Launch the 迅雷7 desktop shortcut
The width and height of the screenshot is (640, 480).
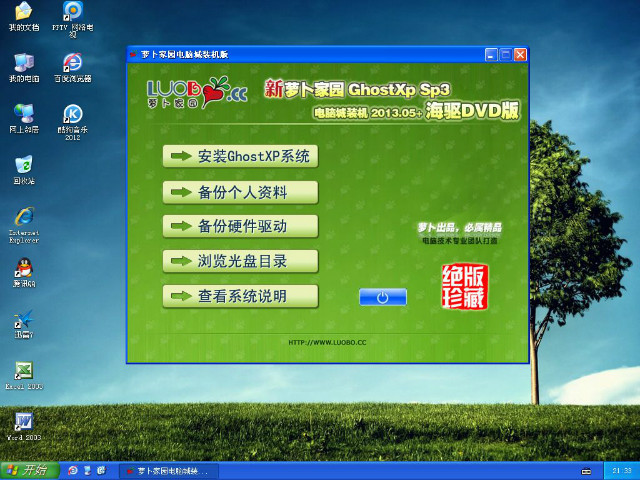[x=24, y=323]
